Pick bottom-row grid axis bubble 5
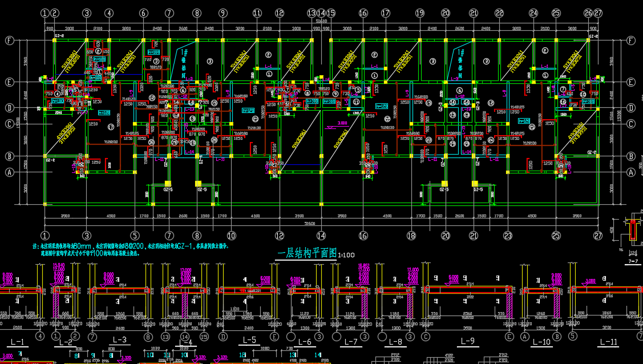This screenshot has height=364, width=643. point(135,235)
